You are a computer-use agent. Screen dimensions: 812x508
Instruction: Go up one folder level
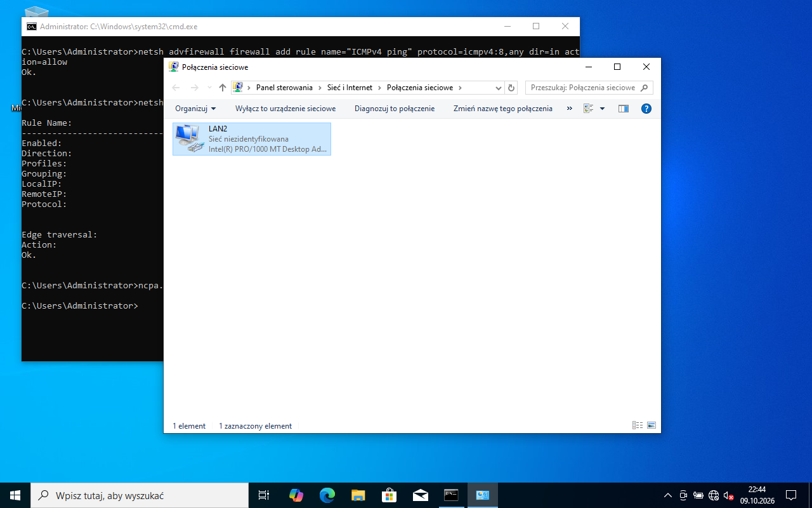222,88
